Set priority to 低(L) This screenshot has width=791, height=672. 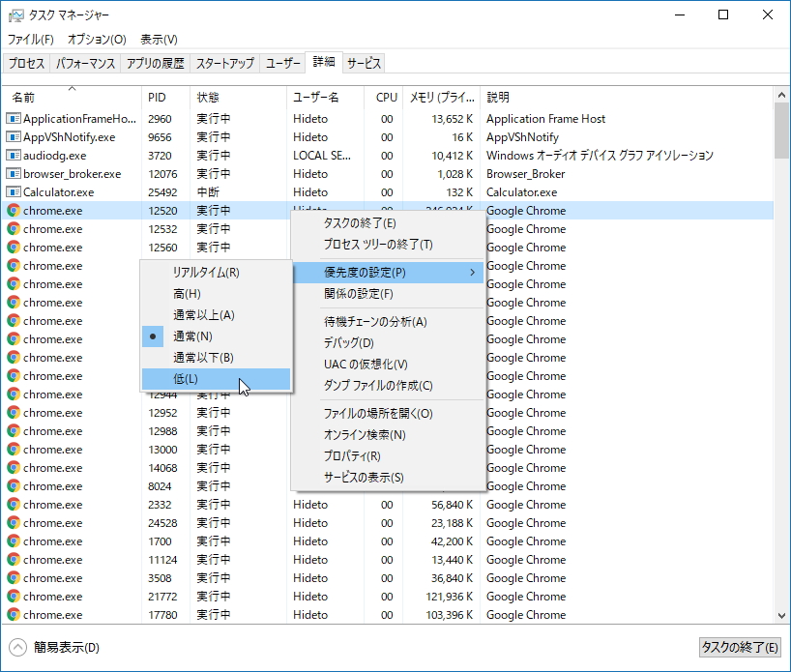[216, 379]
